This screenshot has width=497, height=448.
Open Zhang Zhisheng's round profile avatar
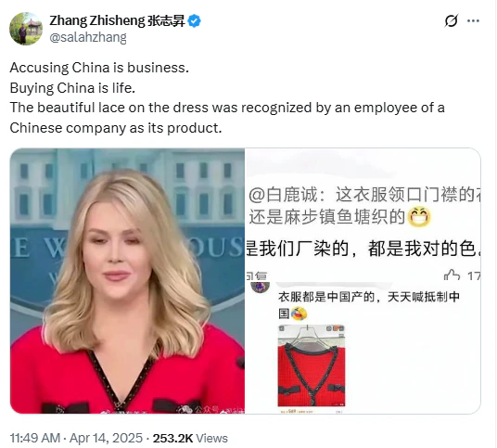point(26,29)
